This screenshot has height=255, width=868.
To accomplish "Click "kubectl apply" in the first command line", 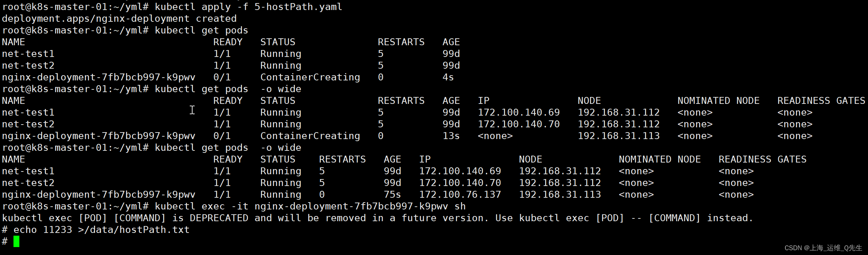I will (x=193, y=7).
